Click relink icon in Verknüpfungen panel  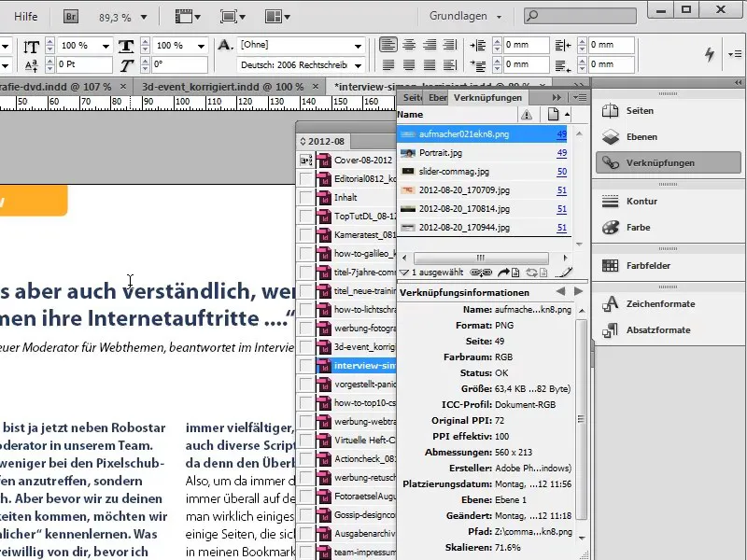[481, 273]
